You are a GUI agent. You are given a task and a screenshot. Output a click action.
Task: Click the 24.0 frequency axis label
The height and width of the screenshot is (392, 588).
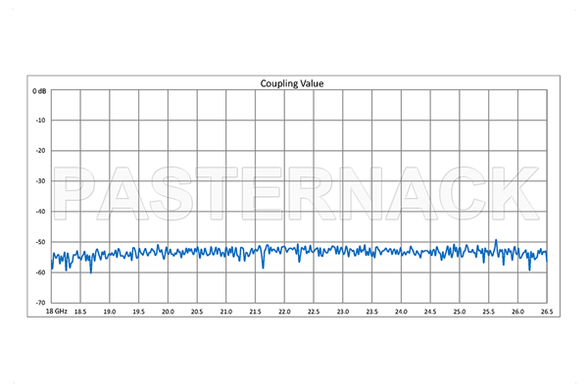401,311
